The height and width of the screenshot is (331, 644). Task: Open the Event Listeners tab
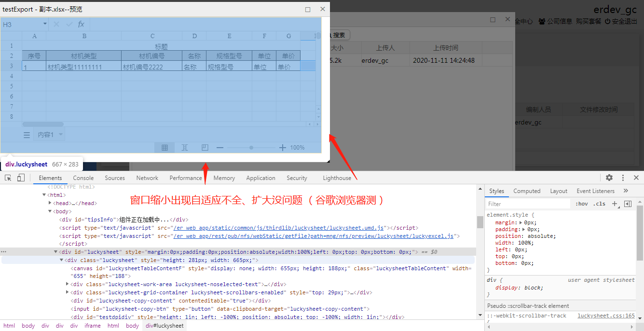[x=596, y=191]
